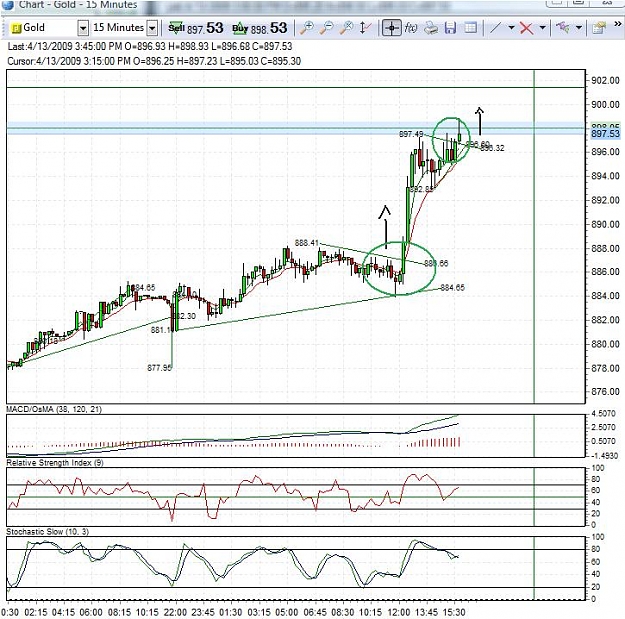
Task: Click the 897.53 current price label on axis
Action: tap(605, 134)
